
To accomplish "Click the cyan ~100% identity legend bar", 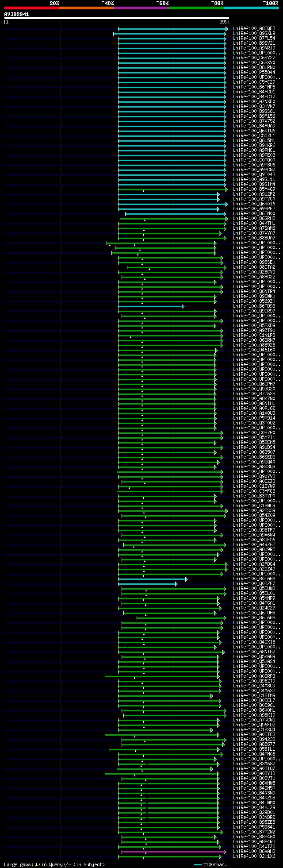I will (x=251, y=8).
